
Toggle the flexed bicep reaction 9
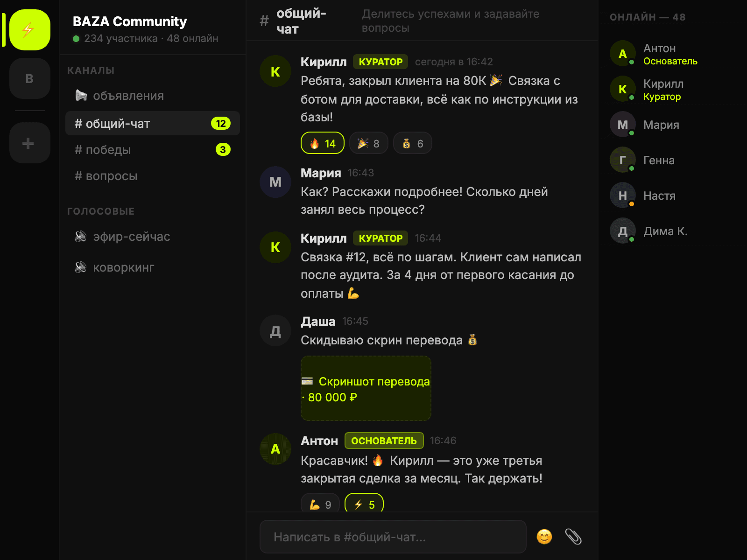(x=320, y=504)
